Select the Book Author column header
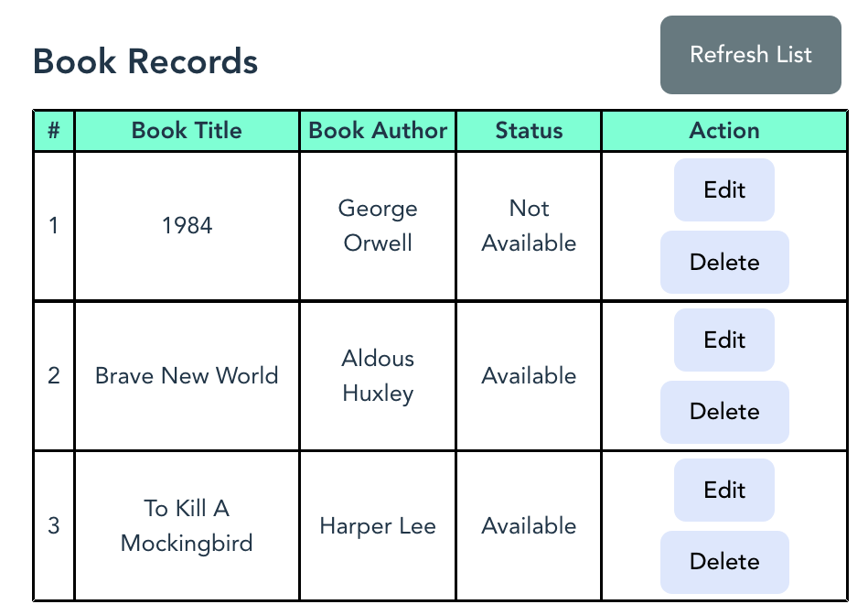The height and width of the screenshot is (615, 868). point(378,131)
